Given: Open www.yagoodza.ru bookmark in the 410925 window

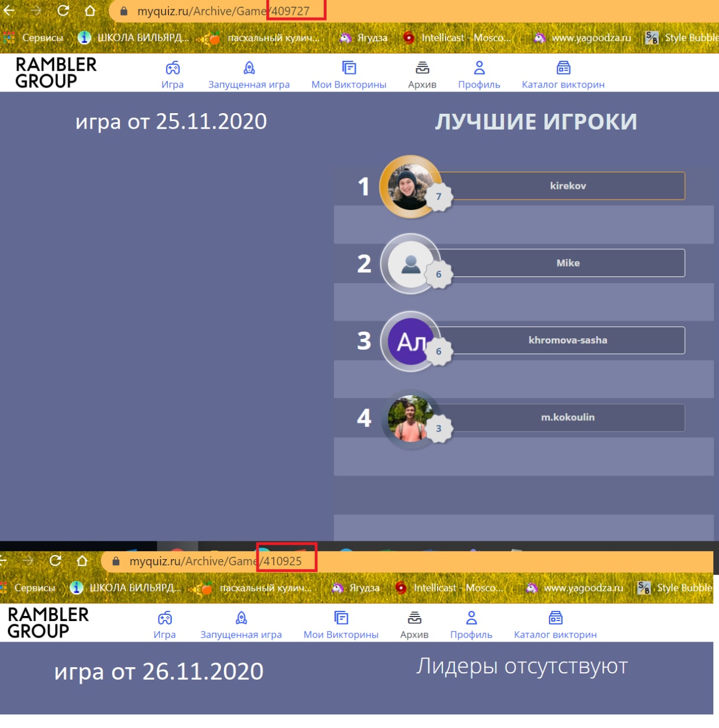Looking at the screenshot, I should (x=575, y=588).
